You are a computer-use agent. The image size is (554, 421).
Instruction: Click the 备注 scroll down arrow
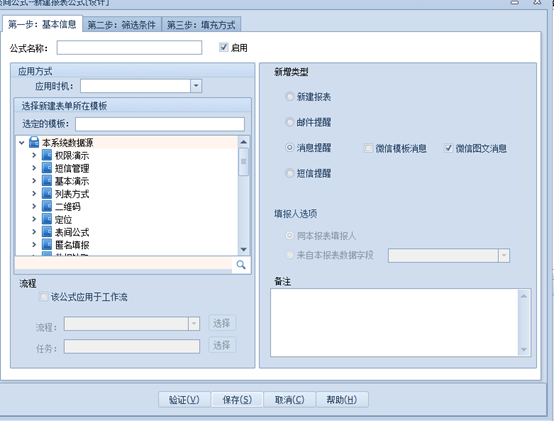click(524, 350)
